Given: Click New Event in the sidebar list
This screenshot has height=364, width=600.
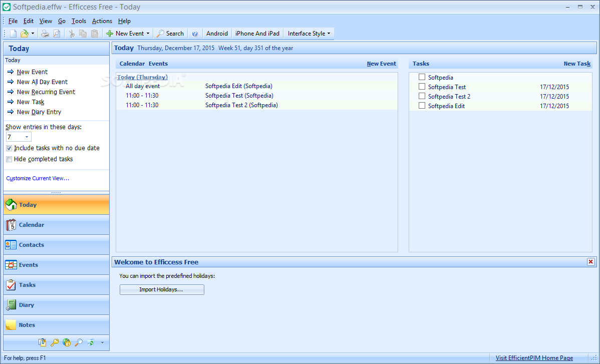Looking at the screenshot, I should [32, 72].
